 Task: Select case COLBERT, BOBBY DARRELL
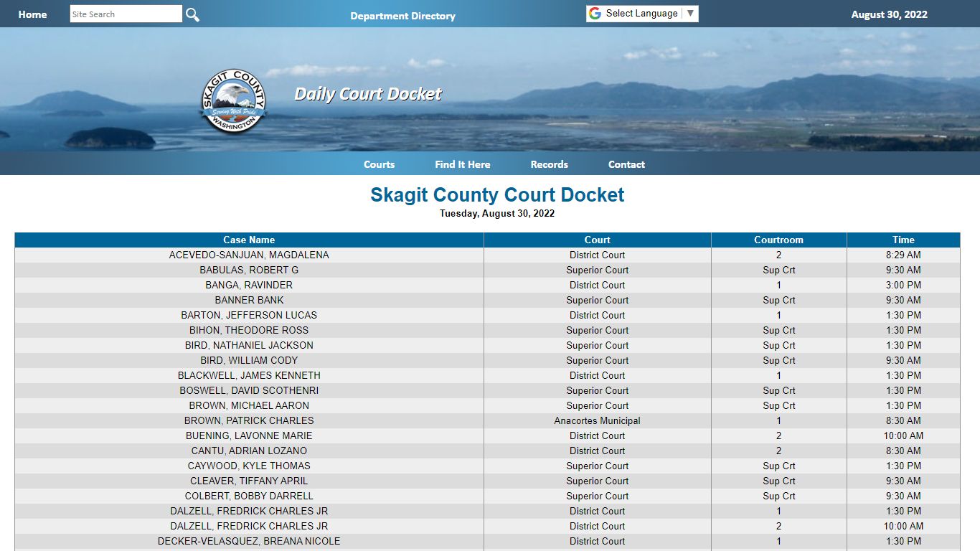pos(249,496)
